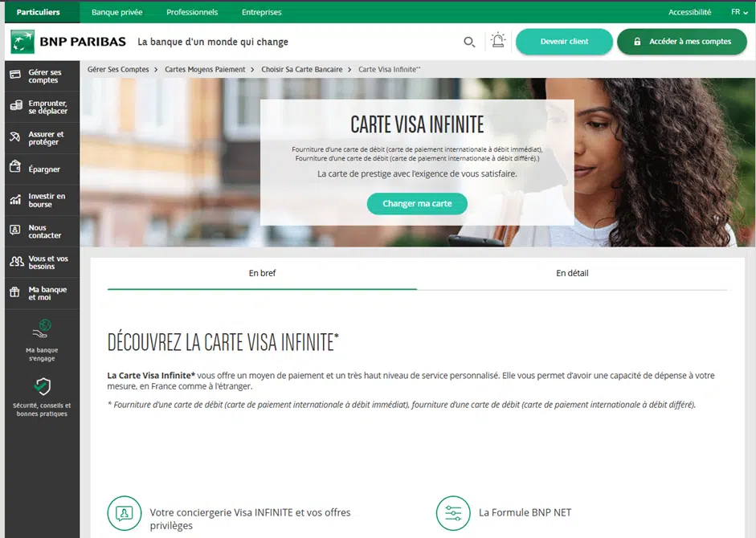Click the conciergerie Visa Infinite icon

125,513
